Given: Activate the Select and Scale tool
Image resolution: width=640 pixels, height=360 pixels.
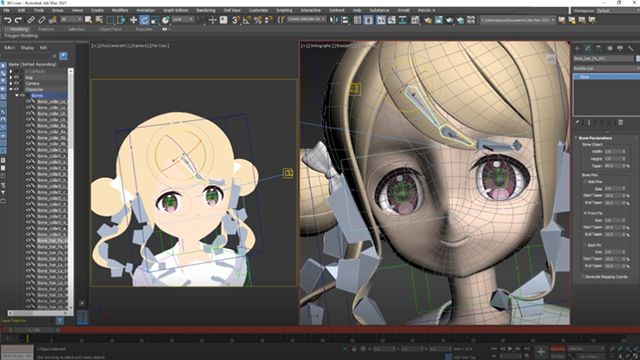Looking at the screenshot, I should (155, 20).
